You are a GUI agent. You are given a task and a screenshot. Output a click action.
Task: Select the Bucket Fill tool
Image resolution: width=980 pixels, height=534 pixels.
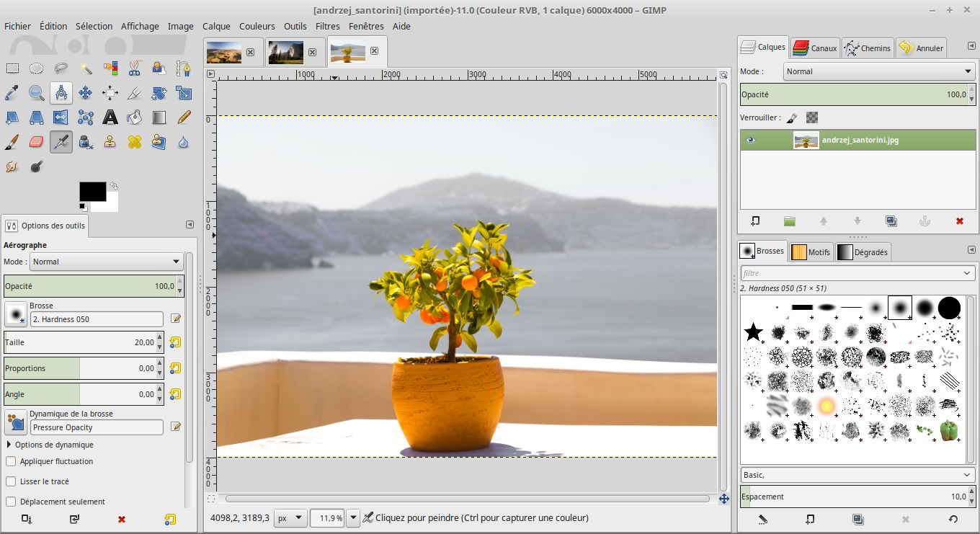tap(135, 117)
